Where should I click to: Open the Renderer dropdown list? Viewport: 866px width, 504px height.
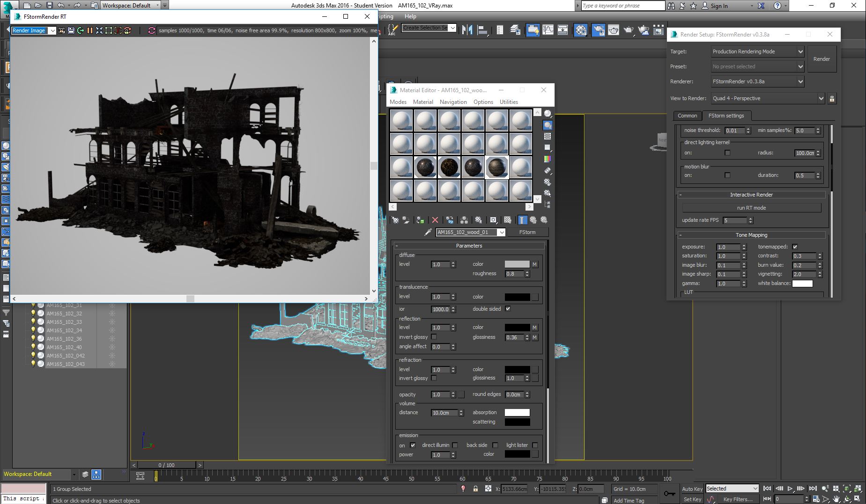(800, 81)
